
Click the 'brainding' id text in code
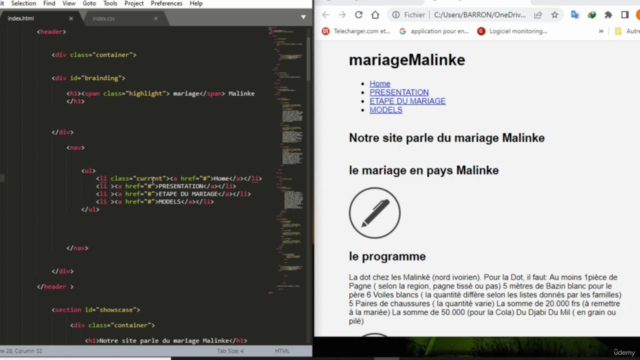102,78
